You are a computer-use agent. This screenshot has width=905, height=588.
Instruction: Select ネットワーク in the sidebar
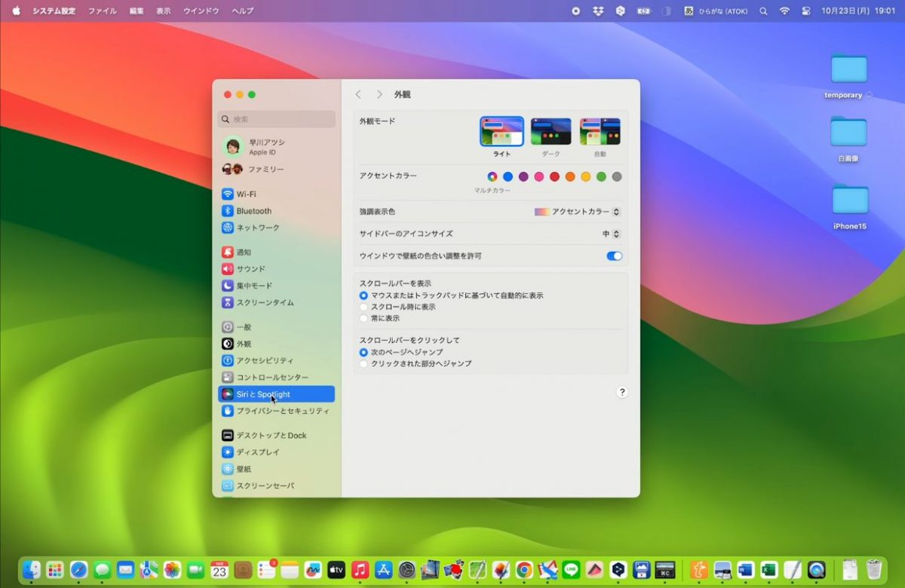coord(276,228)
